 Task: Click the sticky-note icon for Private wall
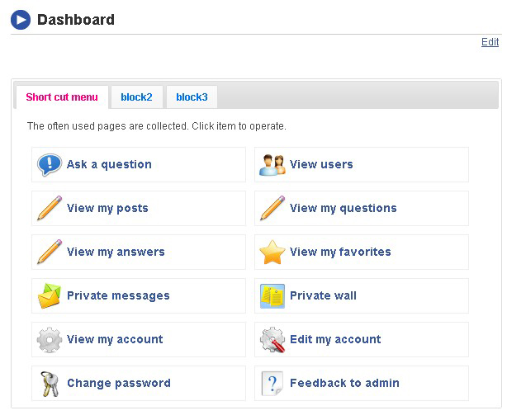tap(272, 295)
